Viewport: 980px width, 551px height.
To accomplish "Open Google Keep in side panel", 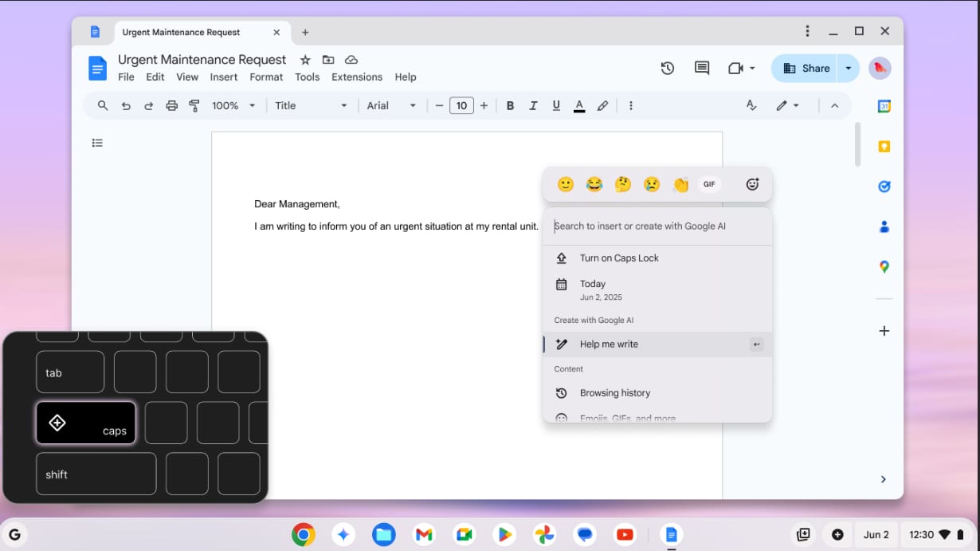I will (x=884, y=147).
